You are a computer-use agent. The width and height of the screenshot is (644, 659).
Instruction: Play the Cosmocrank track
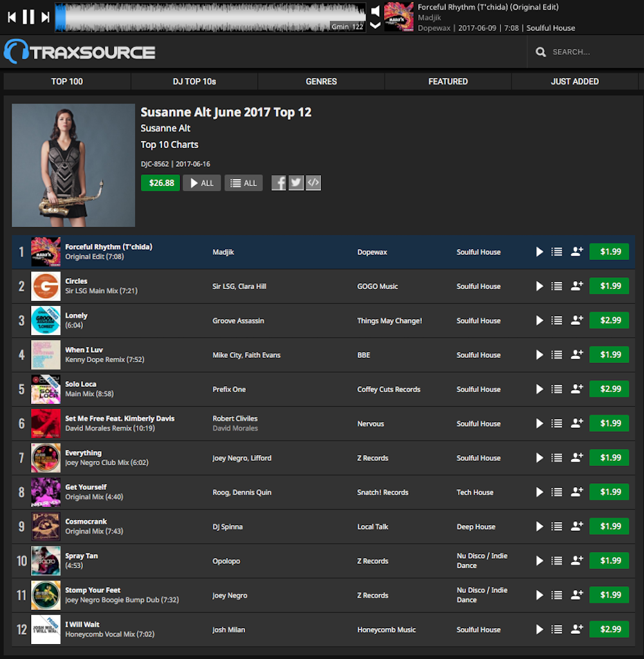click(539, 526)
